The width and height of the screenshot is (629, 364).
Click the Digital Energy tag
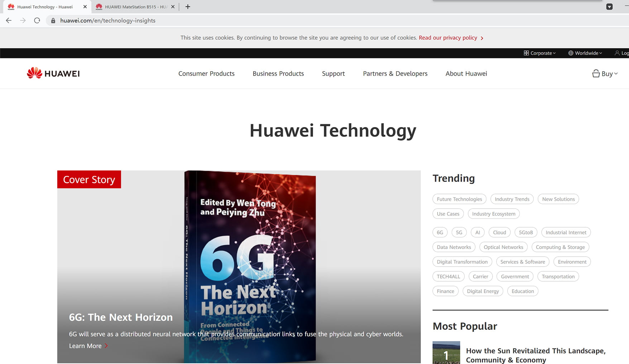pyautogui.click(x=483, y=291)
